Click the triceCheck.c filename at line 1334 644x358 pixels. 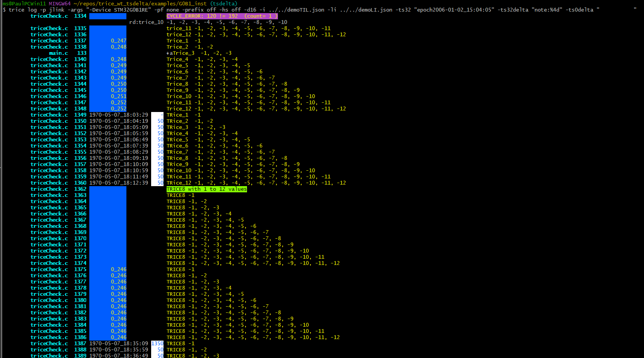point(49,16)
